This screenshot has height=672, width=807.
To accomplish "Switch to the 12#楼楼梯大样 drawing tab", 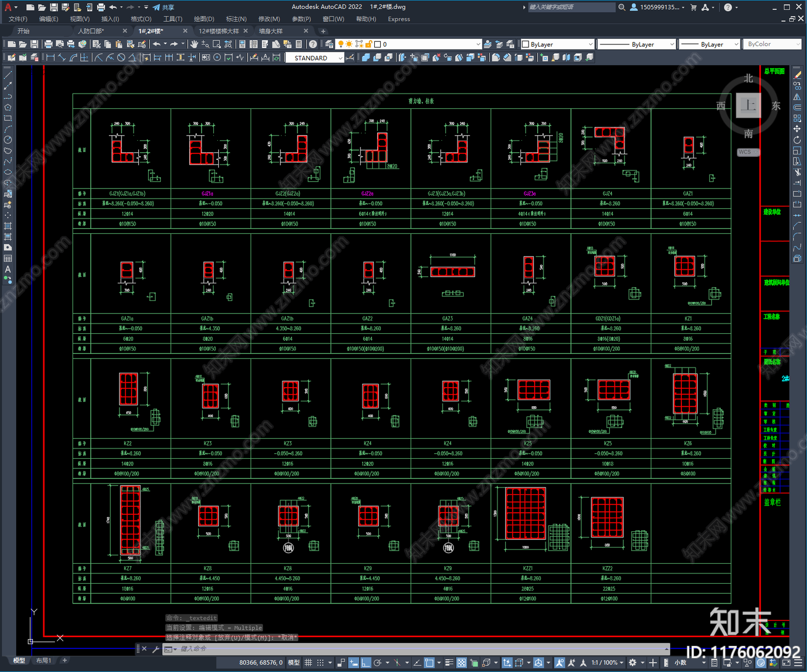I will click(218, 31).
